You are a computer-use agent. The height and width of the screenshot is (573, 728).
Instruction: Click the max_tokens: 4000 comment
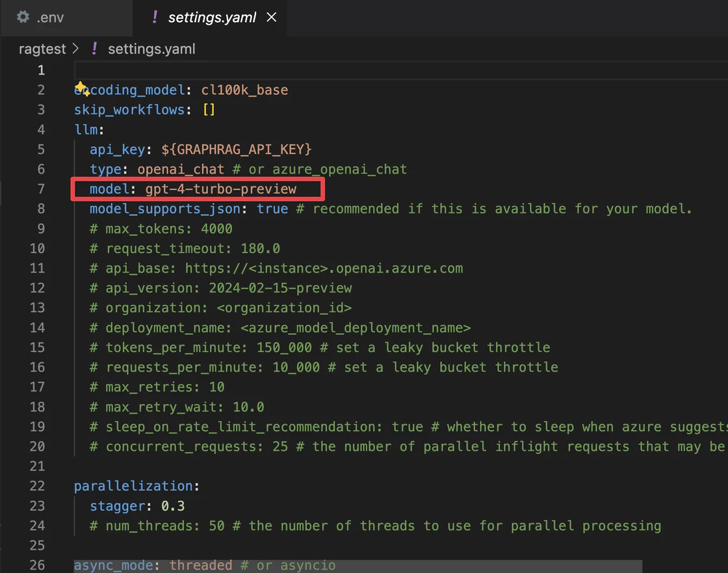tap(161, 229)
